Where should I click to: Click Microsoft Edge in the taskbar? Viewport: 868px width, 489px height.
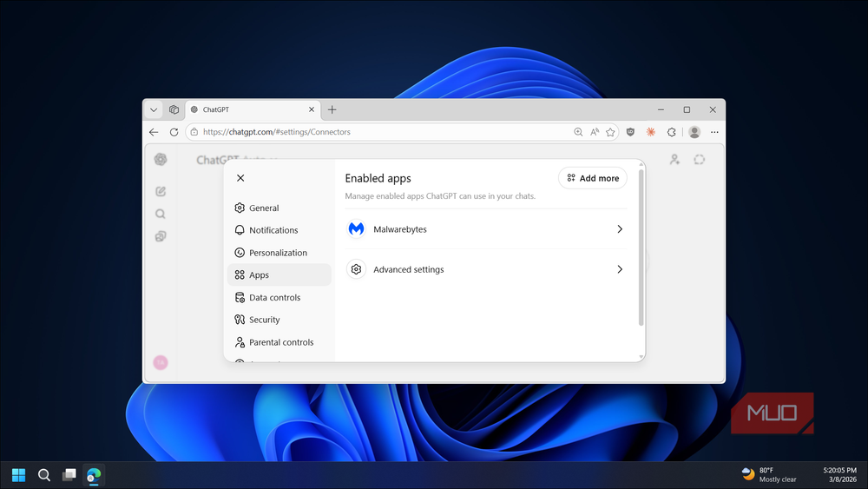(94, 474)
